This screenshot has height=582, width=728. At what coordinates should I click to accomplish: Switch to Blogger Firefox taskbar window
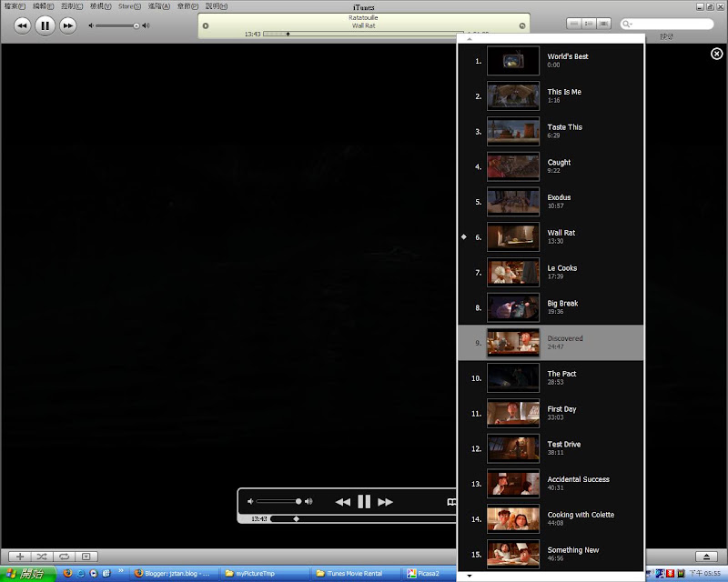pos(173,574)
